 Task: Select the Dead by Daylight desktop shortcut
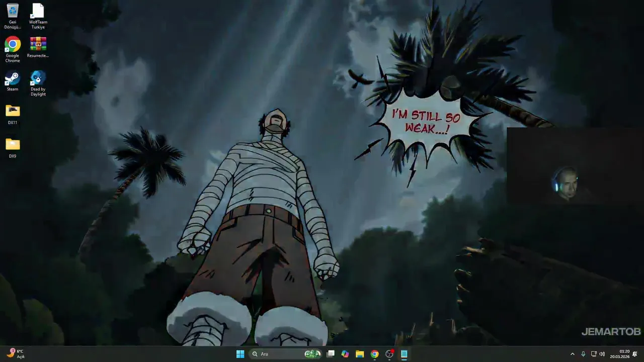[38, 83]
